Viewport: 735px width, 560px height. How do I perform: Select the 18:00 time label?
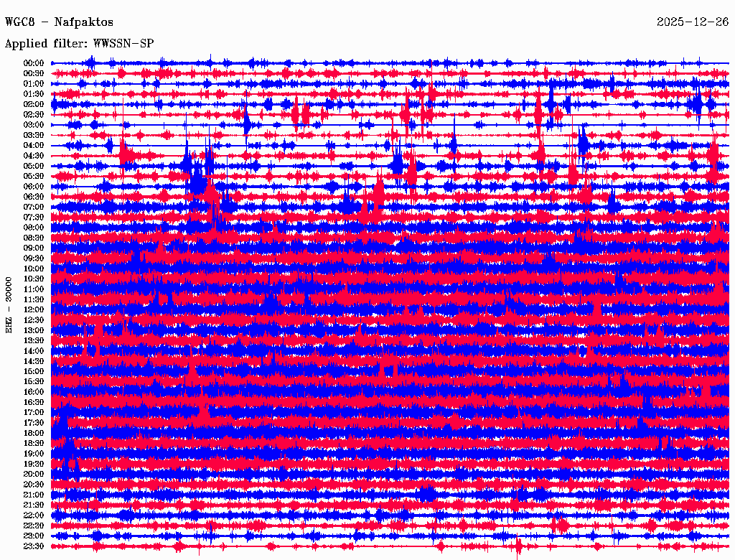click(34, 434)
